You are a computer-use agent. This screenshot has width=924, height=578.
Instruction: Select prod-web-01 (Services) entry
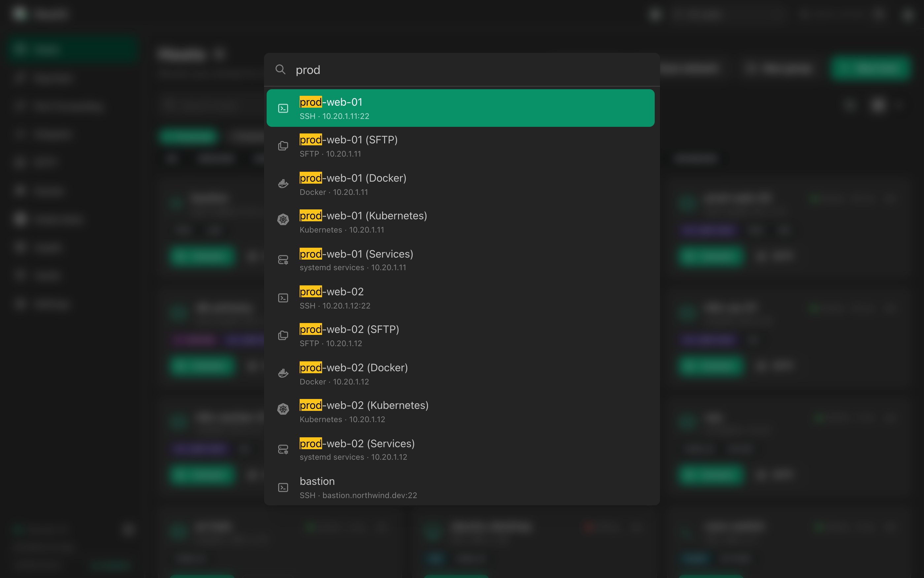point(460,260)
